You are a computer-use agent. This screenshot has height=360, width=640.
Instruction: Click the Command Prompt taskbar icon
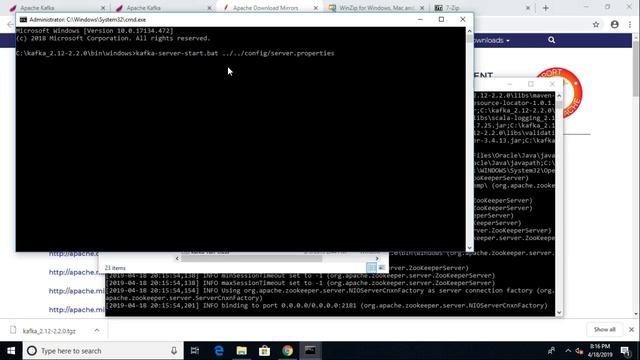(310, 351)
